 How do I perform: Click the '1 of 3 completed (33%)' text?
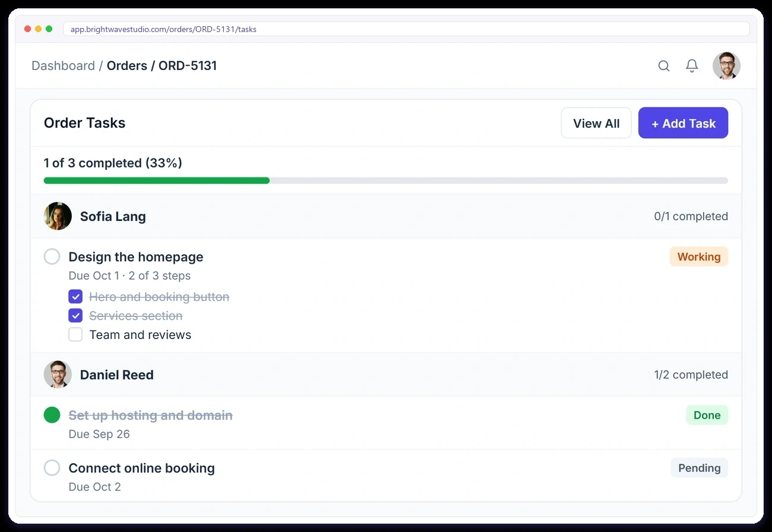pyautogui.click(x=113, y=163)
